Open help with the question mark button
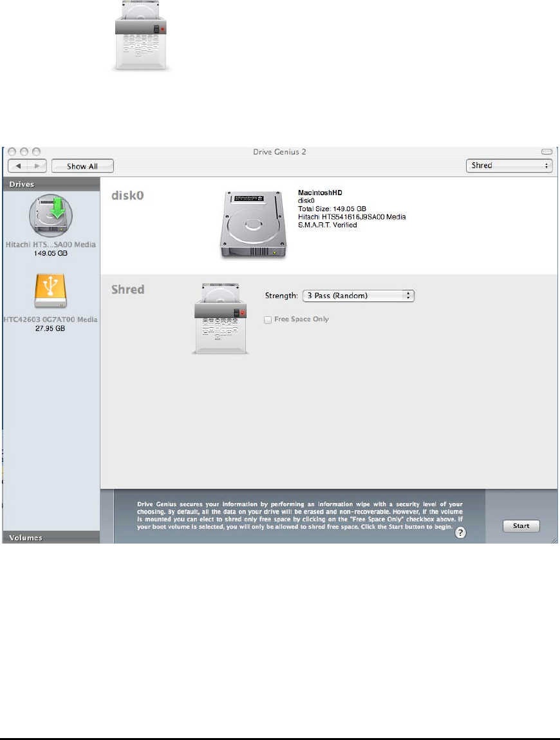The width and height of the screenshot is (560, 740). [x=460, y=533]
